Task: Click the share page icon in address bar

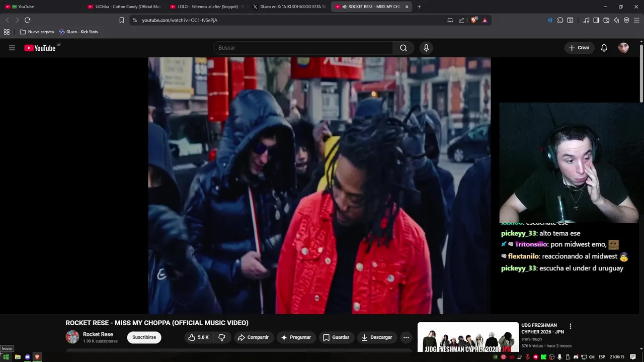Action: pyautogui.click(x=461, y=20)
